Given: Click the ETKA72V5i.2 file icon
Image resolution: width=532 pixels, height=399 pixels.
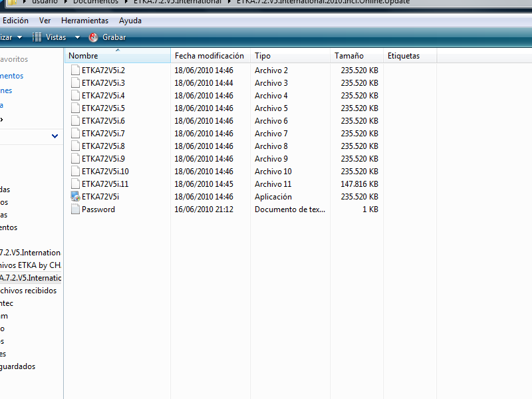Looking at the screenshot, I should click(75, 70).
